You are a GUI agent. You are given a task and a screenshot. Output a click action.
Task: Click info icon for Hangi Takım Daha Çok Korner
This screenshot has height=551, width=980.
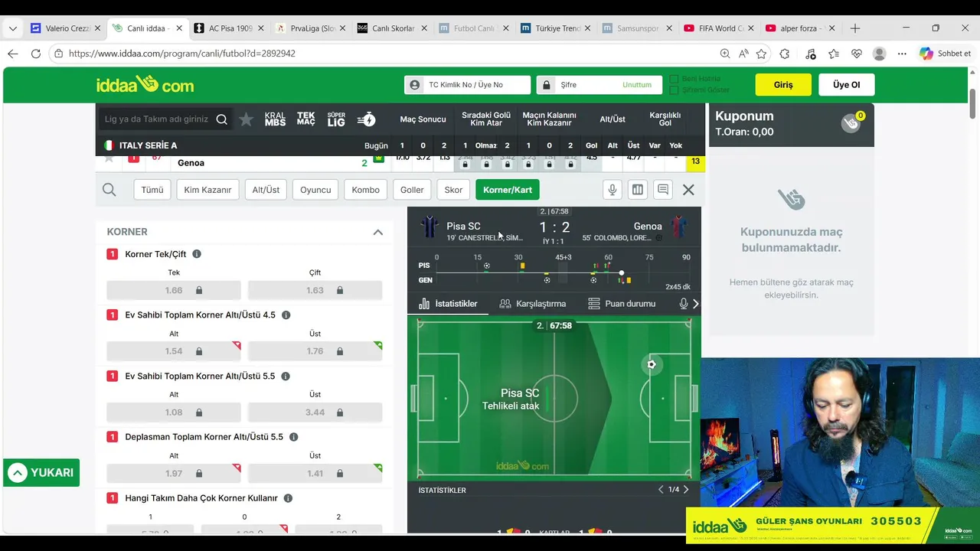pyautogui.click(x=288, y=498)
